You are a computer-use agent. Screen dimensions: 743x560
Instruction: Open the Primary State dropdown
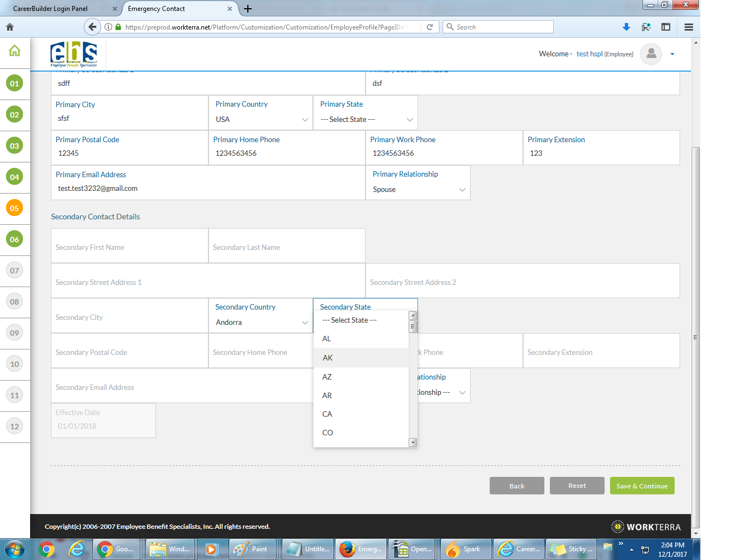pos(365,119)
